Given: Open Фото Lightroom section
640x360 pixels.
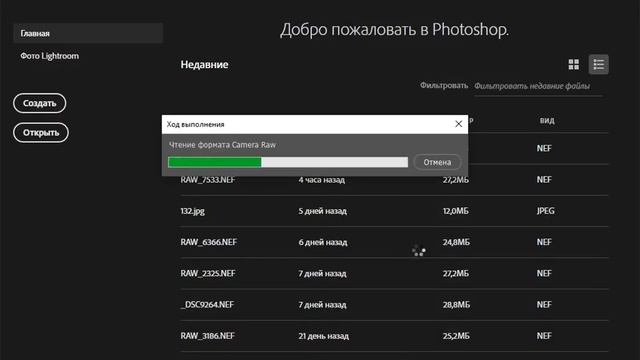Looking at the screenshot, I should [50, 56].
